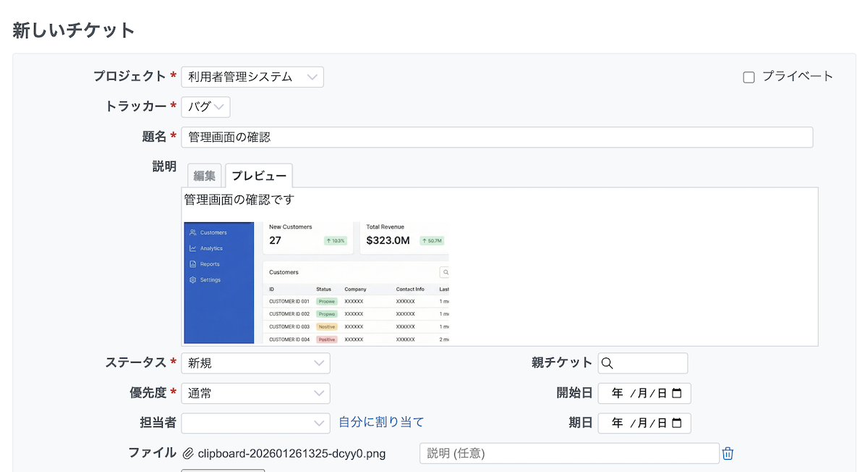This screenshot has height=472, width=868.
Task: Click the 自分に割り当て link
Action: [x=381, y=422]
